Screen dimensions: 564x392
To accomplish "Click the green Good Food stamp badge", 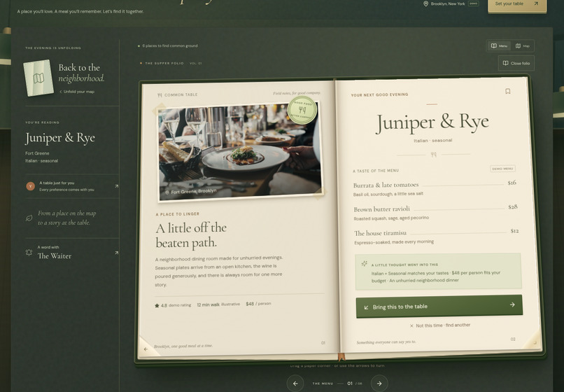I will coord(302,110).
